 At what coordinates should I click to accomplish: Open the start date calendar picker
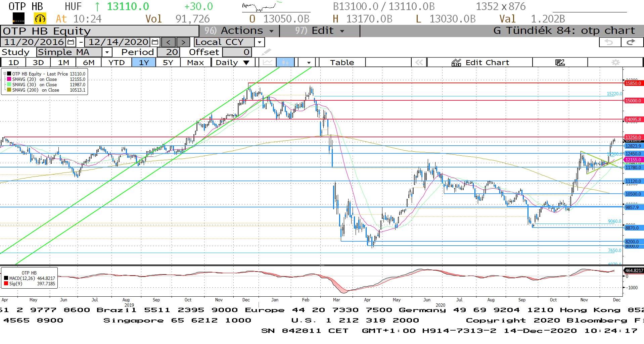[x=71, y=42]
